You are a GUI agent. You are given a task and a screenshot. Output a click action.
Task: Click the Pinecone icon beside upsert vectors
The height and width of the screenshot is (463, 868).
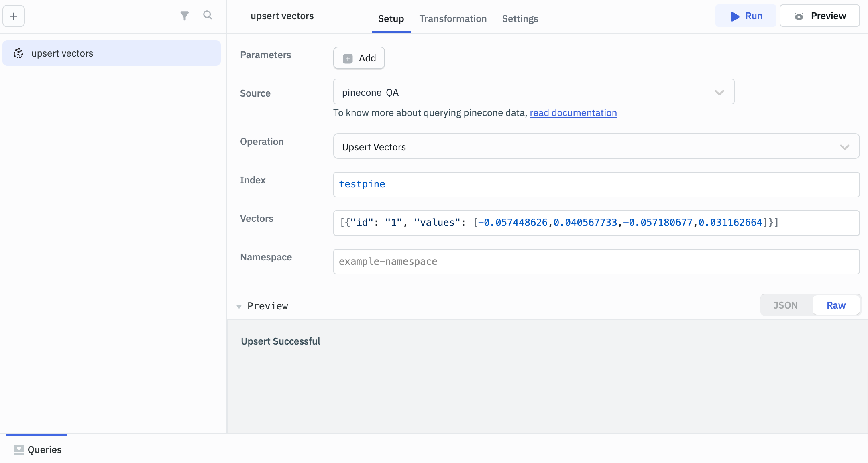point(18,53)
